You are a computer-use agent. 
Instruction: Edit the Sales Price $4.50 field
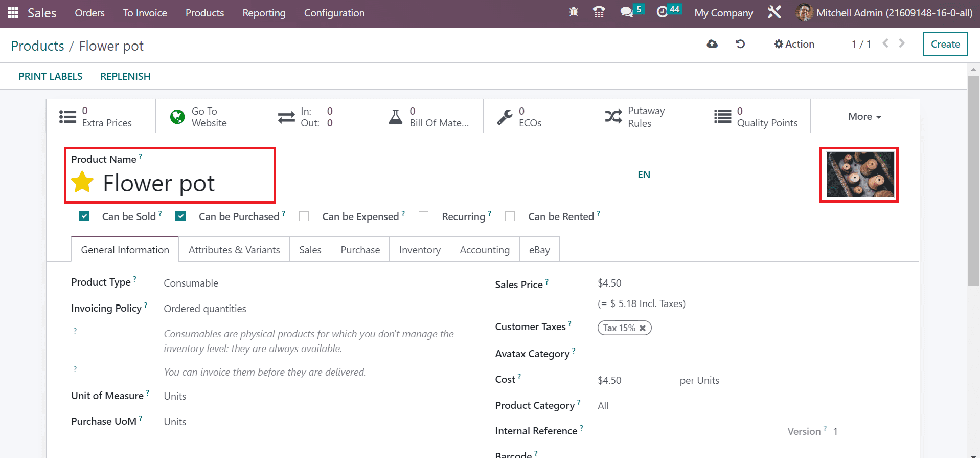pos(609,283)
